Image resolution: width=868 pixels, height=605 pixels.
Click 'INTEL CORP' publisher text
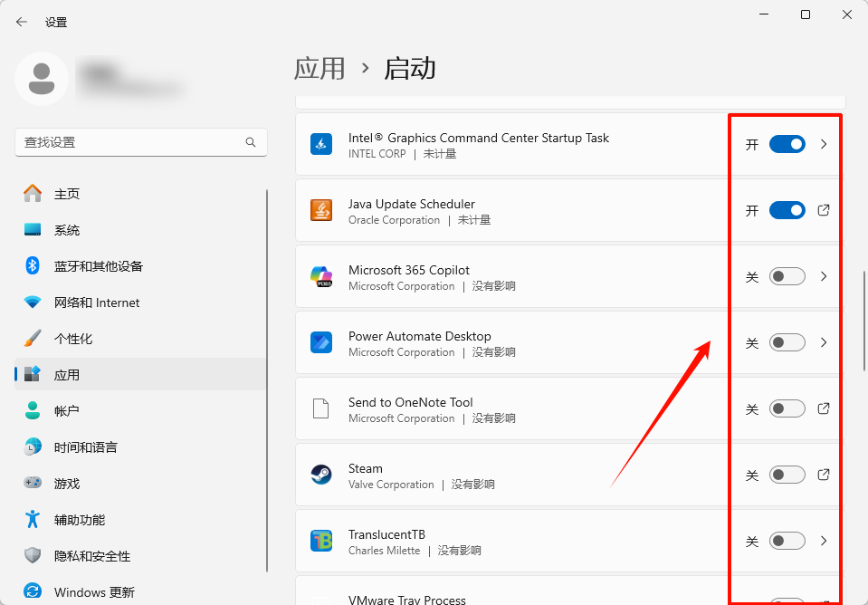pyautogui.click(x=377, y=154)
